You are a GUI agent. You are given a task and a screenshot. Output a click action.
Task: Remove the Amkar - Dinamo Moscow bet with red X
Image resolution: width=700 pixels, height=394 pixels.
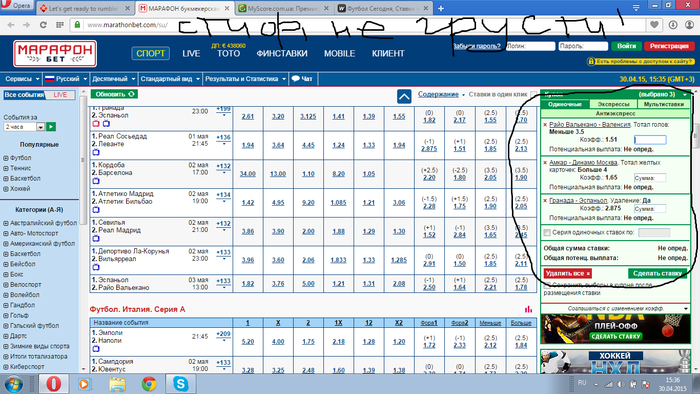(545, 163)
